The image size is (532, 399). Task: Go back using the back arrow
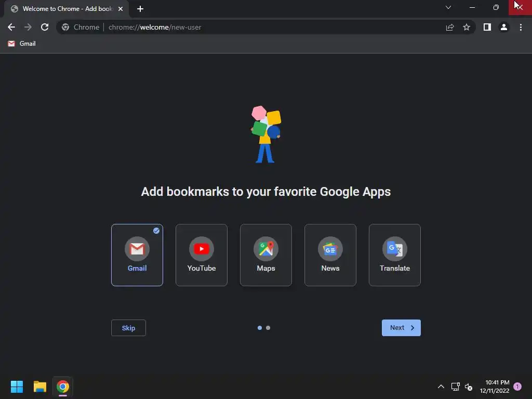pos(11,27)
